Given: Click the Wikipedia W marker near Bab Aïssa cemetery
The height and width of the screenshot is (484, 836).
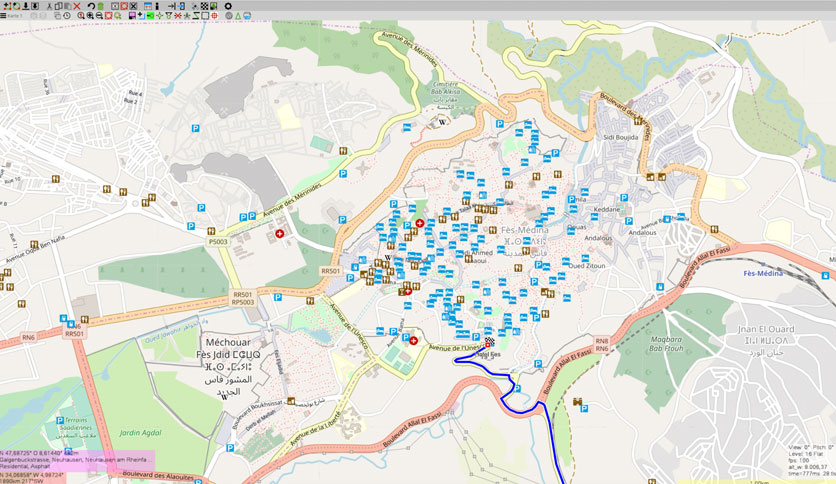Looking at the screenshot, I should pos(442,123).
